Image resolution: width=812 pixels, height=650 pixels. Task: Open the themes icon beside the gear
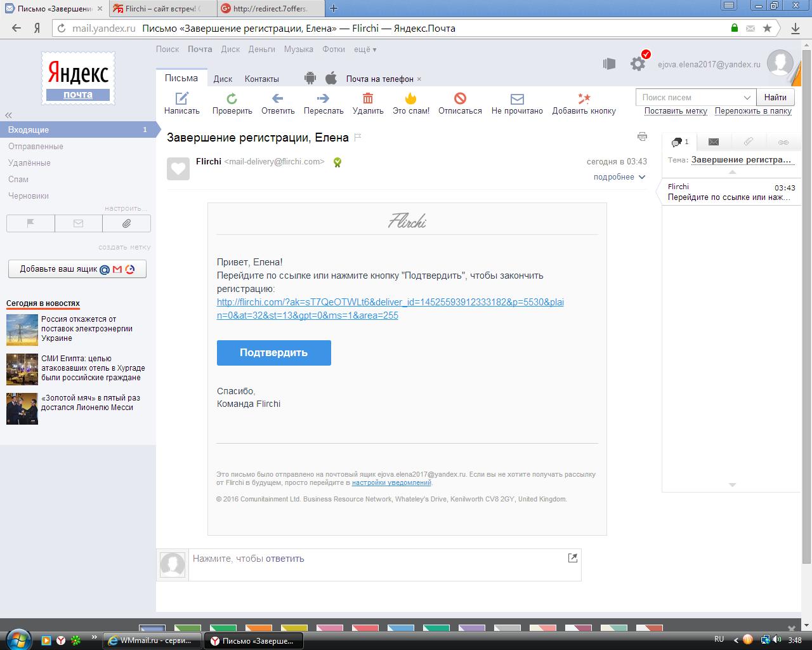click(x=609, y=63)
